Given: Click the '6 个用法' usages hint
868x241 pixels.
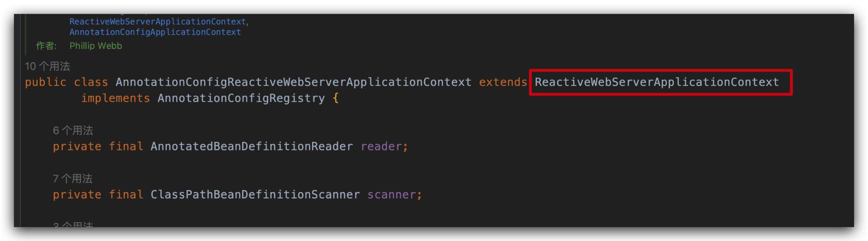Looking at the screenshot, I should [73, 130].
